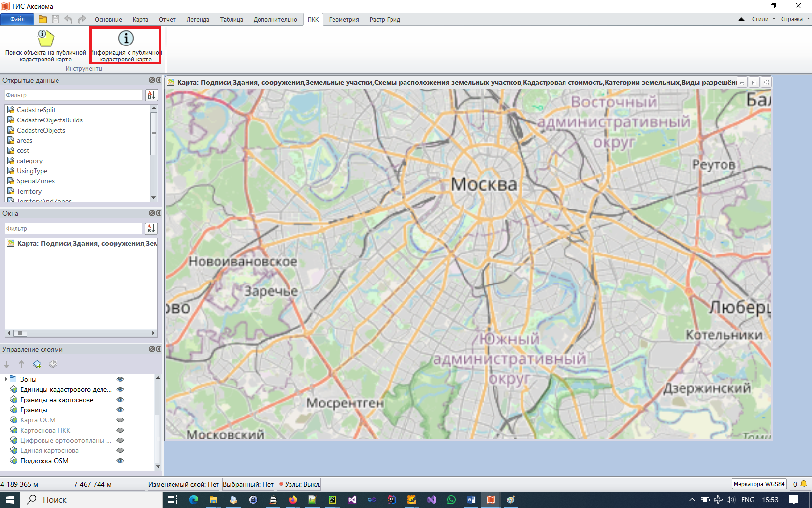Hide the Зоны layer group
This screenshot has height=508, width=812.
click(120, 379)
